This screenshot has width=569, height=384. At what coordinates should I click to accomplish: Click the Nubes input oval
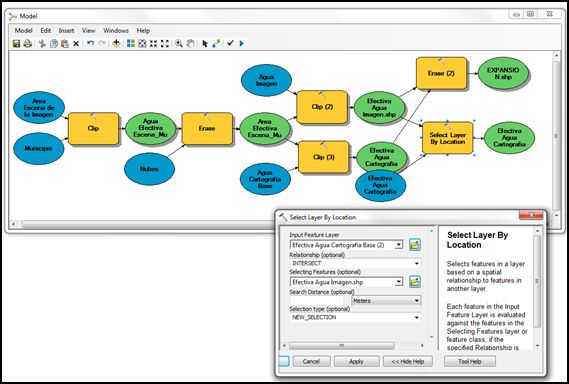coord(149,169)
